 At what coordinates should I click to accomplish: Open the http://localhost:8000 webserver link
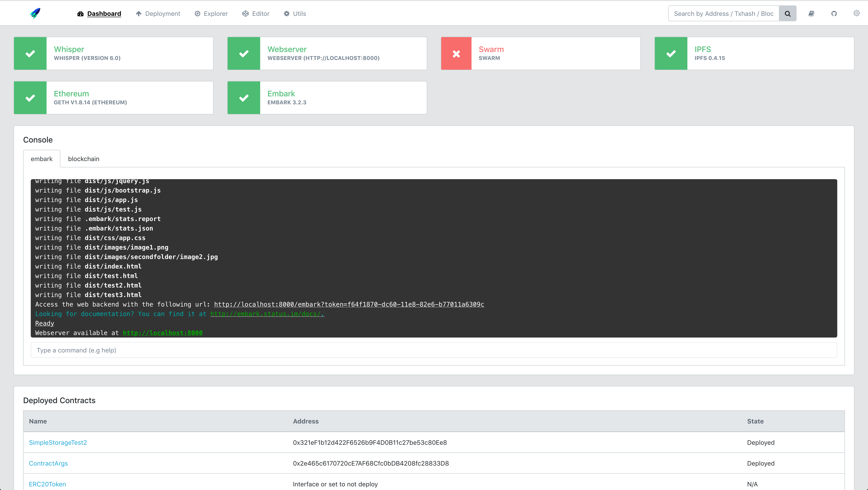pos(163,333)
